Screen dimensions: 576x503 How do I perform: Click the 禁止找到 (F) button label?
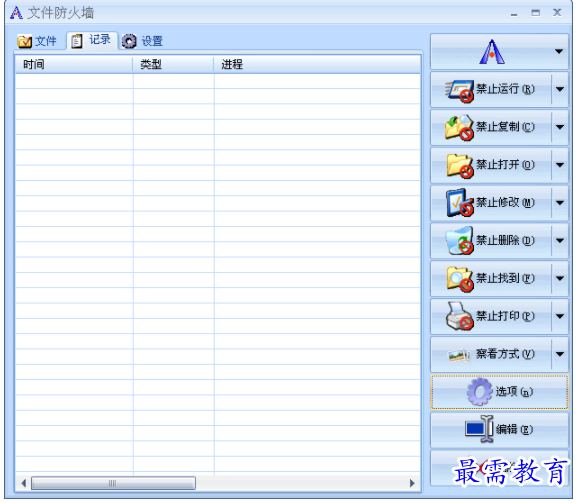[505, 279]
